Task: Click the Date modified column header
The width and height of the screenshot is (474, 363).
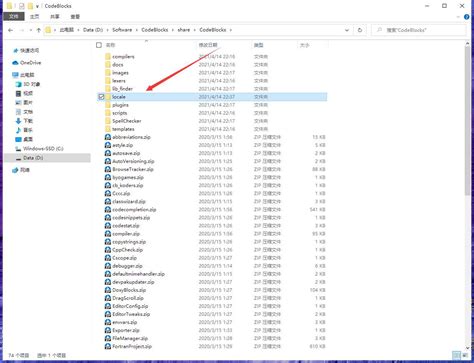Action: click(x=208, y=45)
